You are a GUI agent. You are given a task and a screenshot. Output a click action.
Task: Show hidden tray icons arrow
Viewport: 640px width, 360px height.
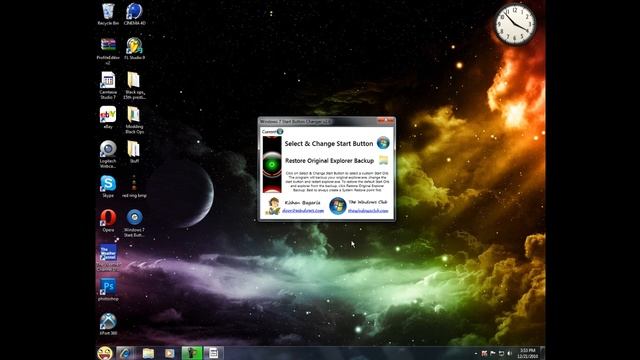point(476,353)
